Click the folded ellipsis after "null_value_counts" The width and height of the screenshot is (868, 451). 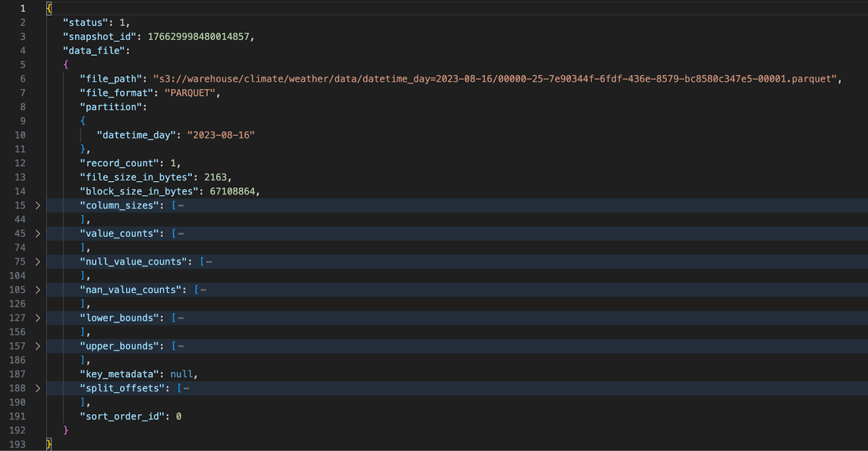[209, 262]
